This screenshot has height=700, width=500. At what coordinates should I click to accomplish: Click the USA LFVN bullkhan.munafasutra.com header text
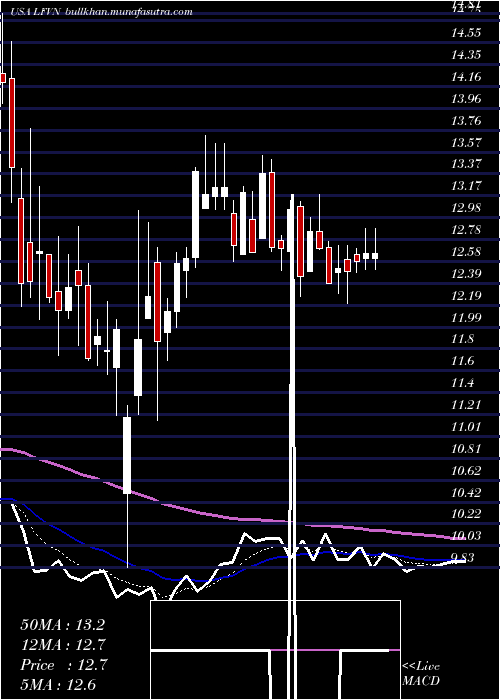click(101, 12)
